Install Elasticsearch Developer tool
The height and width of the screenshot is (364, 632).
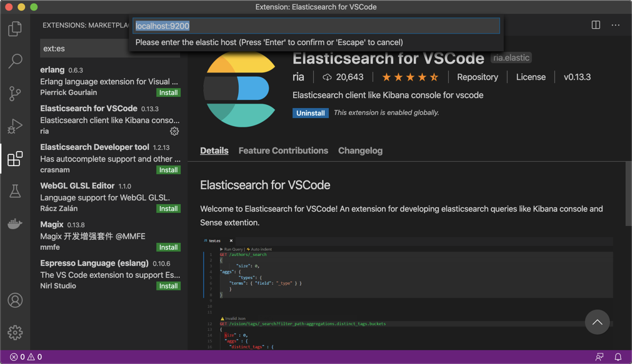point(169,170)
